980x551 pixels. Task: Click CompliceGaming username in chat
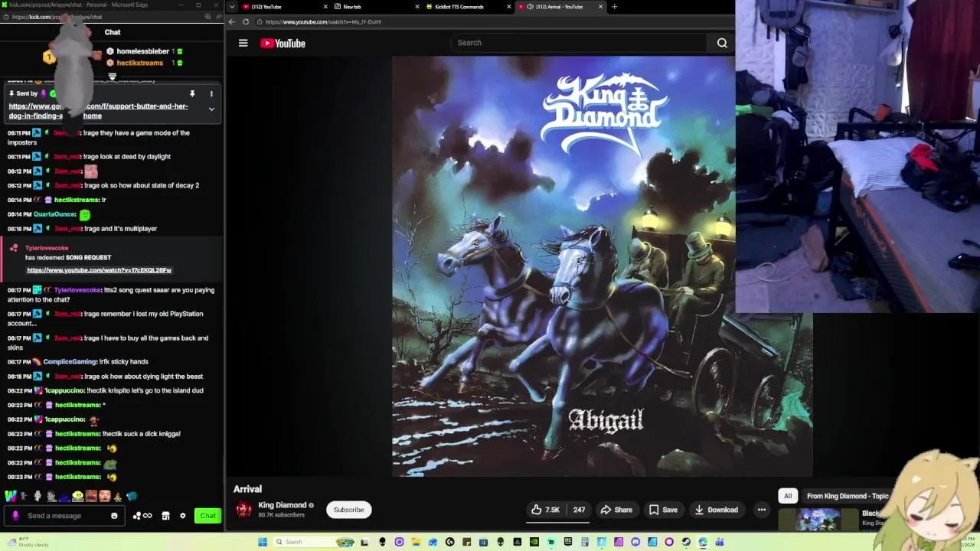pos(70,362)
